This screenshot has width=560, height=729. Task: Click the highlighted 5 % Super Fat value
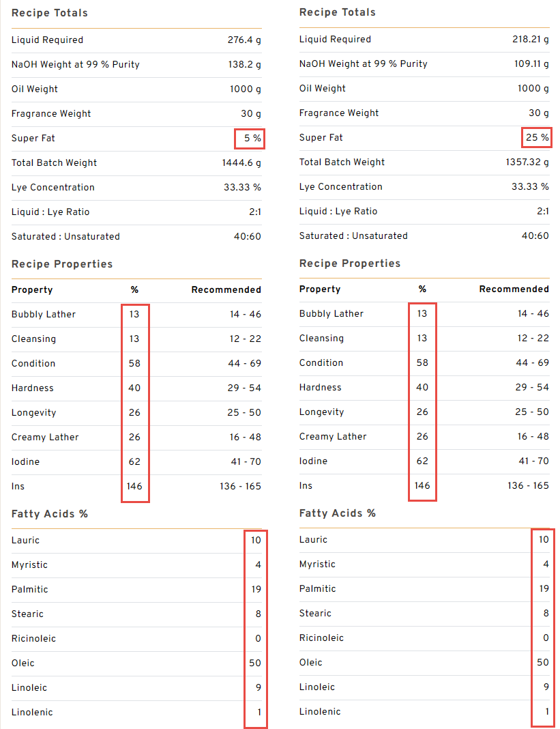[249, 139]
